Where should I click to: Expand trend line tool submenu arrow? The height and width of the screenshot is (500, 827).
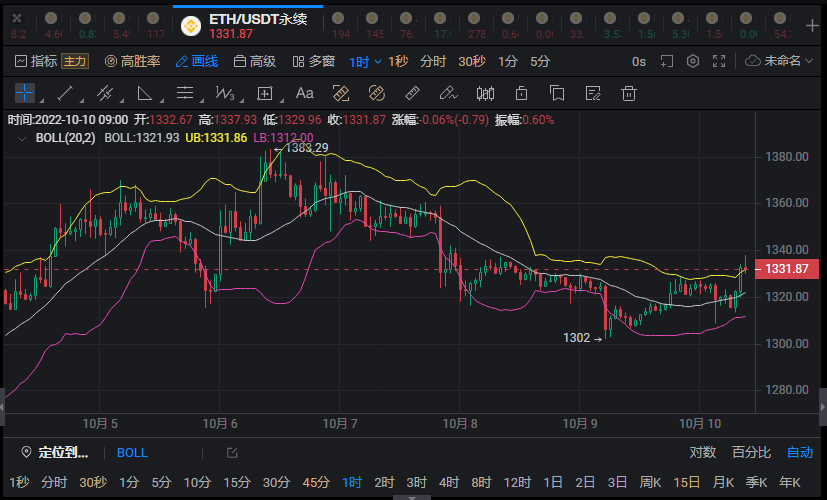click(82, 100)
